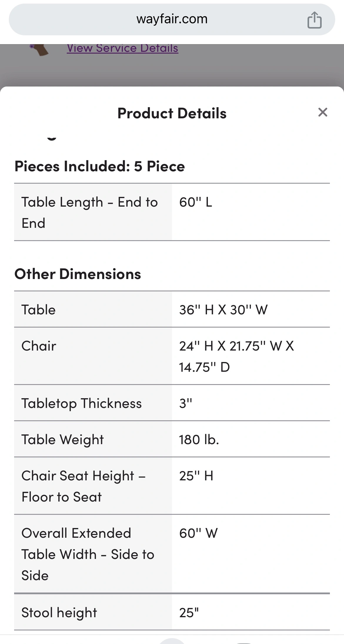Select the 36" H X 30" W table value
Viewport: 344px width, 644px height.
point(223,310)
